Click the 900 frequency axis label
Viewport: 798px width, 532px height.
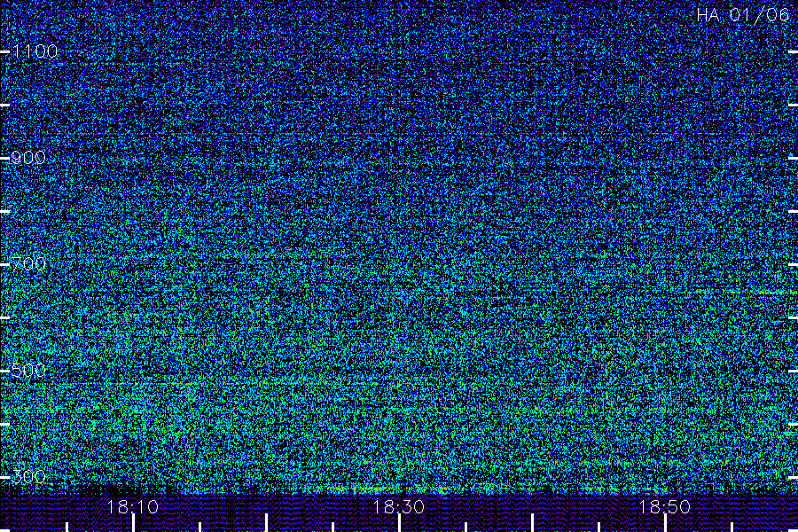pos(28,158)
